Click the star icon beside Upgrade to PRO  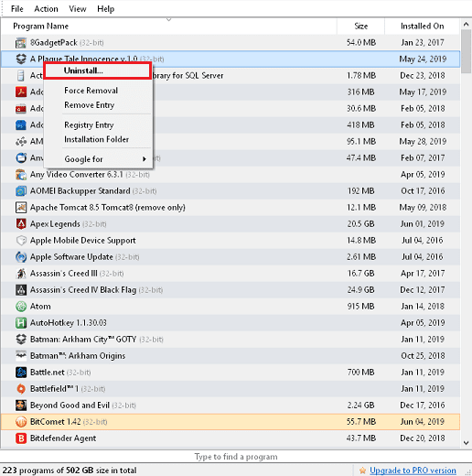[362, 471]
